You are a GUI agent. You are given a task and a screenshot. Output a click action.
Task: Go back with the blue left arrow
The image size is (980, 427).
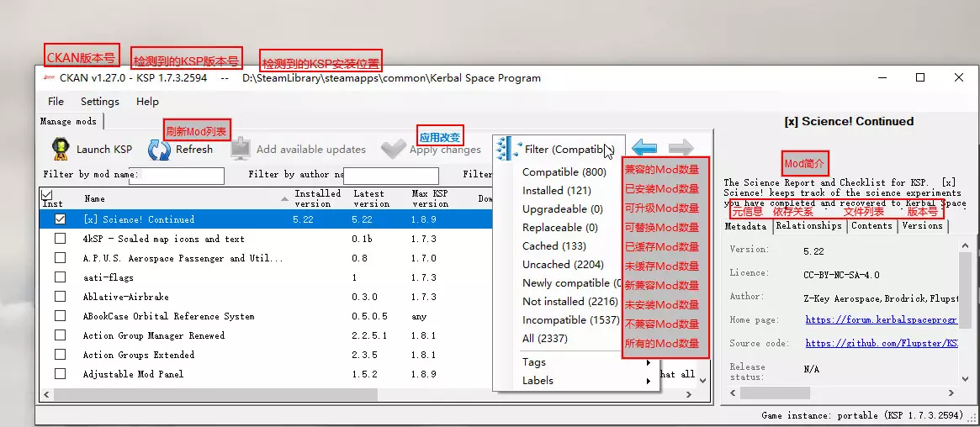(x=644, y=149)
